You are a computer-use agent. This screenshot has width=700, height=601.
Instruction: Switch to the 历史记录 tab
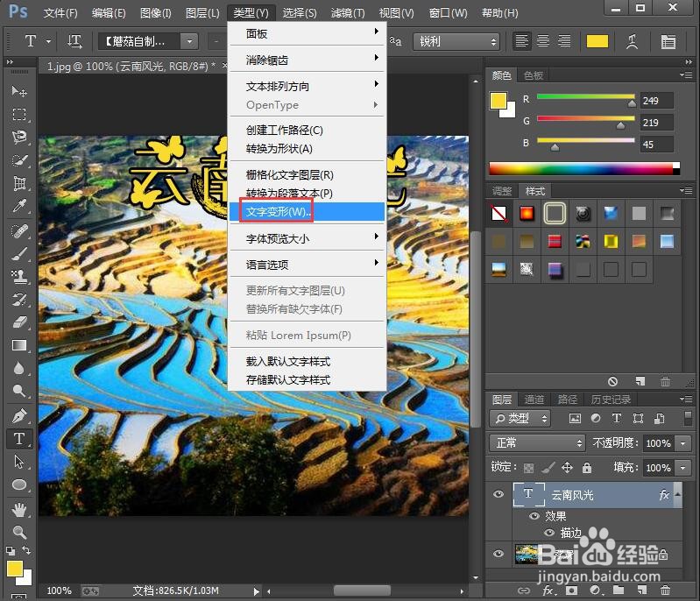tap(611, 399)
